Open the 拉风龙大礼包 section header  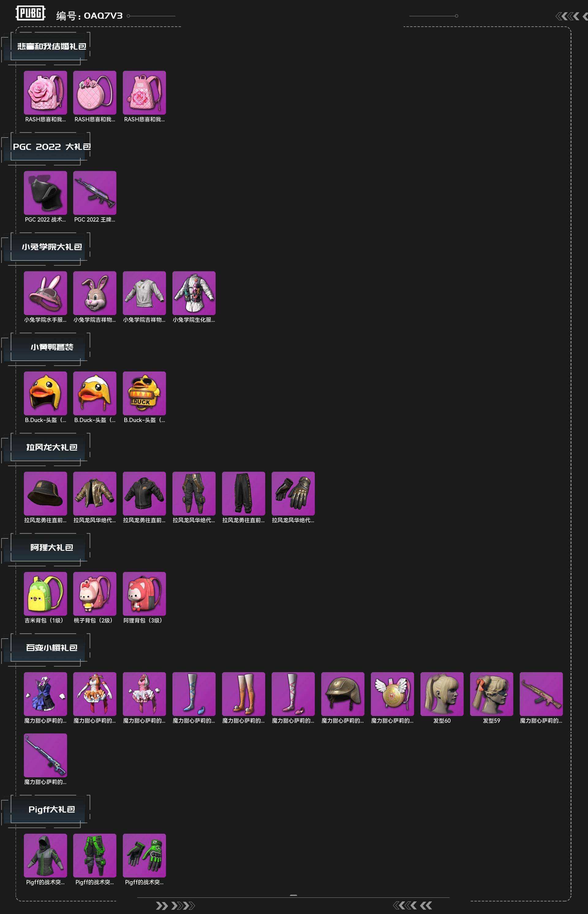(x=51, y=447)
